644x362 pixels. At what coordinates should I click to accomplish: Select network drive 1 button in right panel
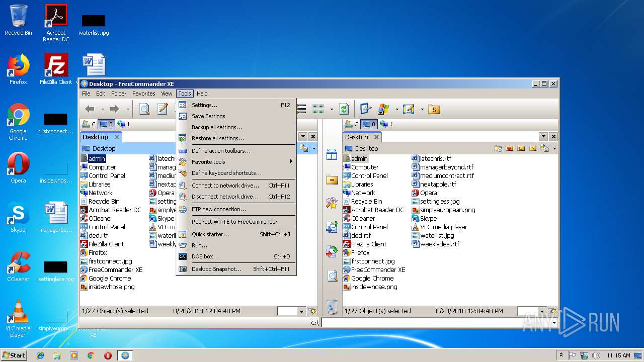(386, 124)
